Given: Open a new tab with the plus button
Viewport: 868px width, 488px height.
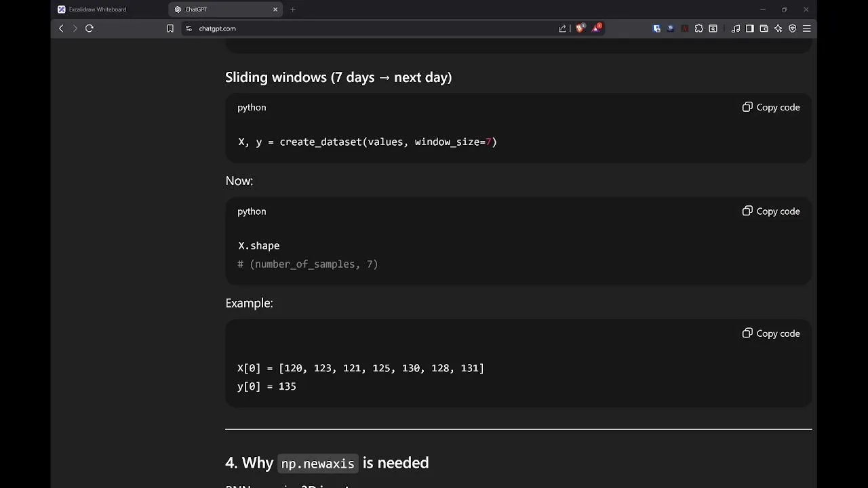Looking at the screenshot, I should coord(293,9).
